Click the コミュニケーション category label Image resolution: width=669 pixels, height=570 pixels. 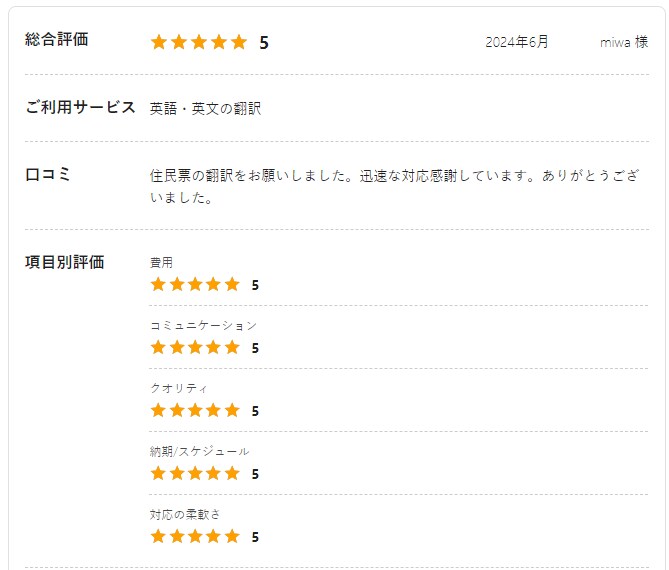(204, 326)
